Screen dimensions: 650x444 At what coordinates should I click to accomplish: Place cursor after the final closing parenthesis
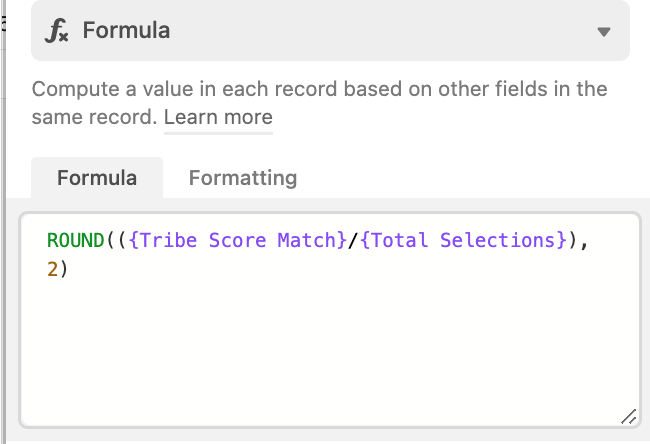69,269
